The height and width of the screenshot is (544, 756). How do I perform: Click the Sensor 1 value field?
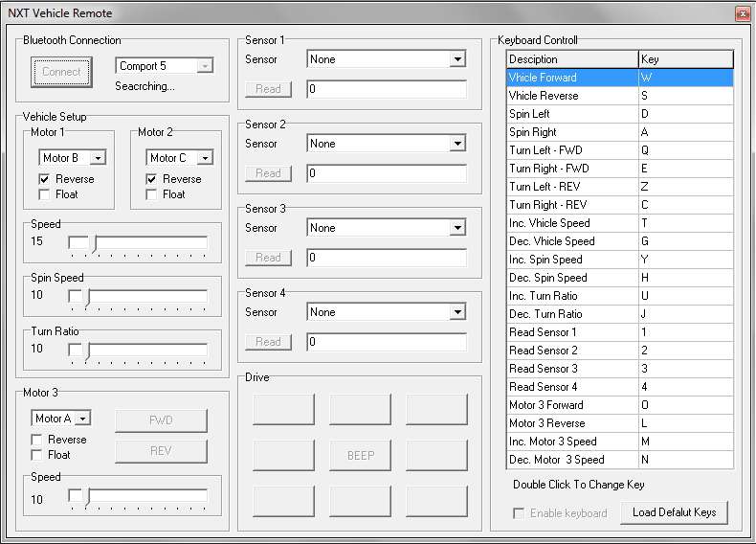(x=387, y=89)
